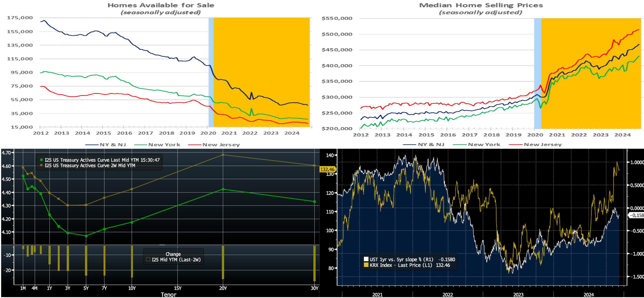Click yellow KRX Index color swatch

[x=366, y=265]
